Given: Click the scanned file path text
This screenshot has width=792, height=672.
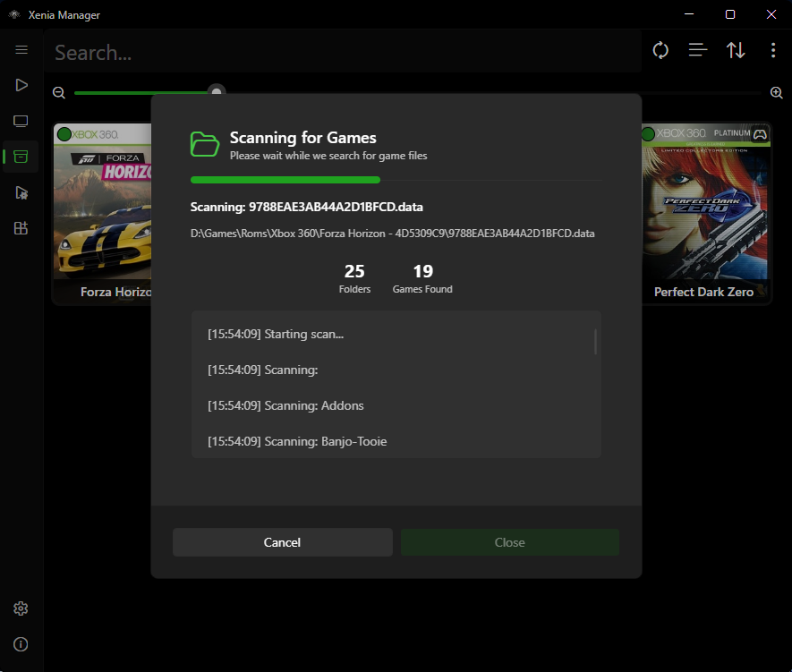Looking at the screenshot, I should point(393,234).
